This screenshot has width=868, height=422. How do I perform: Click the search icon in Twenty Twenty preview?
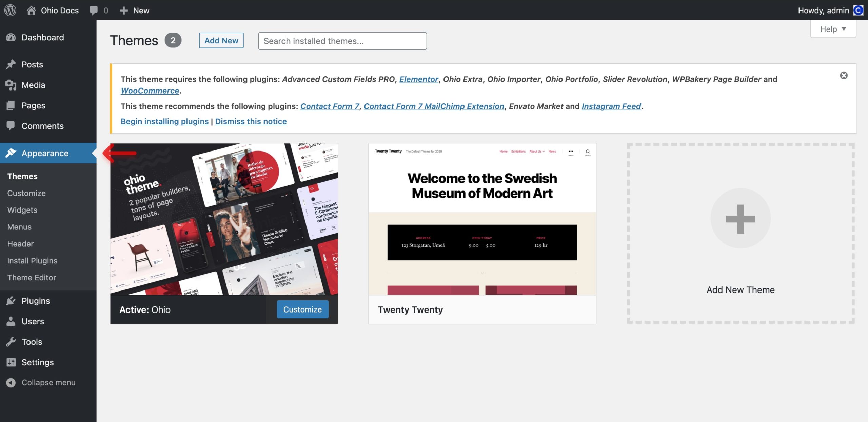click(x=588, y=152)
